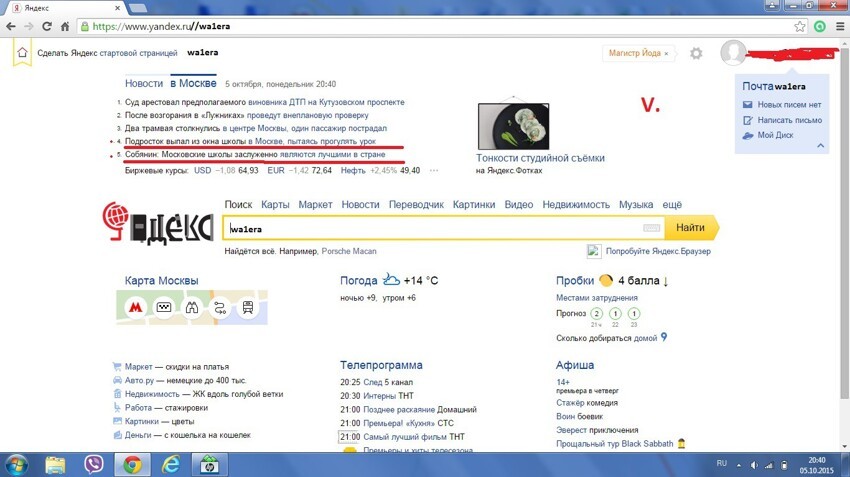
Task: Dismiss the Магистр Йода theme banner
Action: (x=666, y=54)
